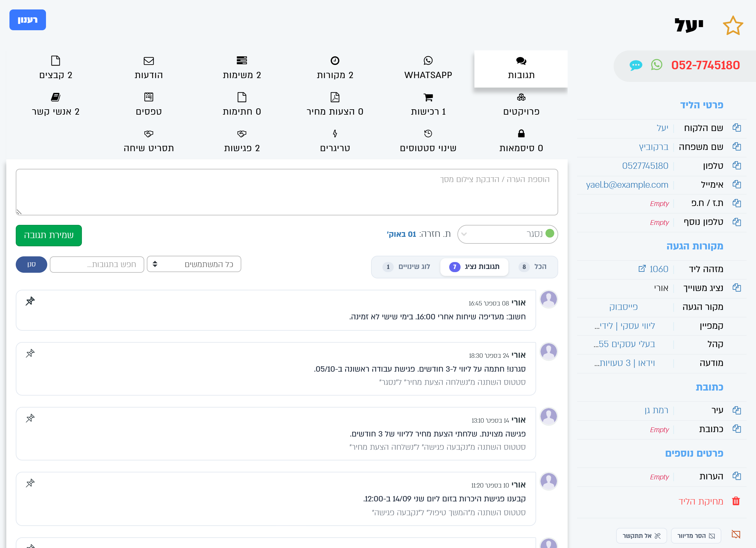Open the תסריט שיחה tab
The image size is (756, 548).
[149, 141]
